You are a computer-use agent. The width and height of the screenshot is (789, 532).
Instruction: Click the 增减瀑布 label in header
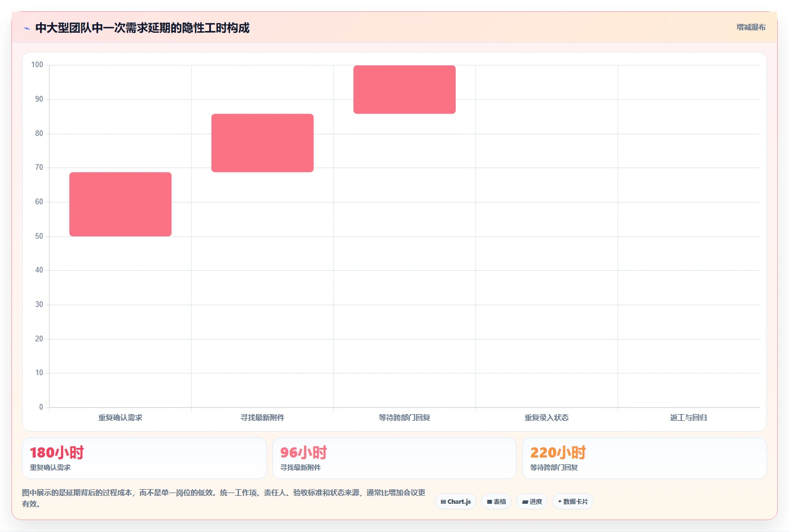(x=751, y=27)
